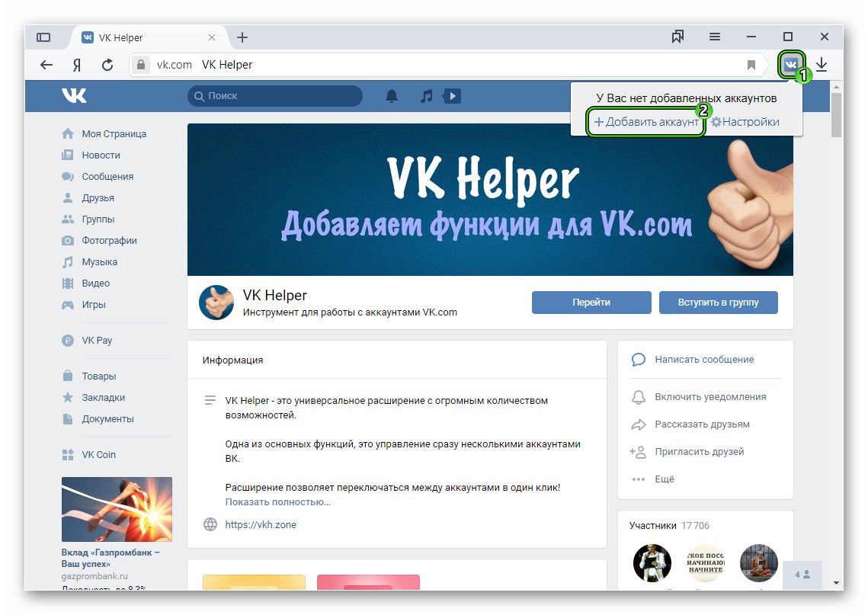The height and width of the screenshot is (615, 868).
Task: Open the Участники members list
Action: (x=652, y=526)
